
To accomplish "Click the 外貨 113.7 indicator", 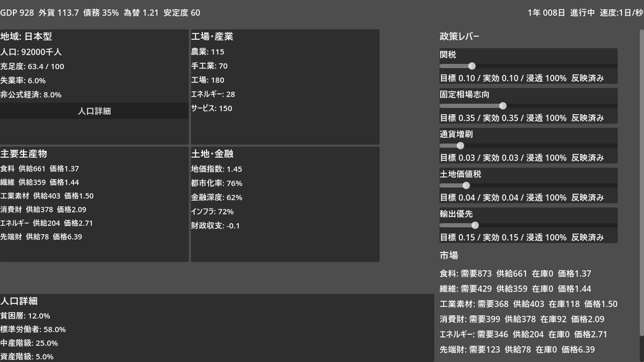I will [x=59, y=12].
